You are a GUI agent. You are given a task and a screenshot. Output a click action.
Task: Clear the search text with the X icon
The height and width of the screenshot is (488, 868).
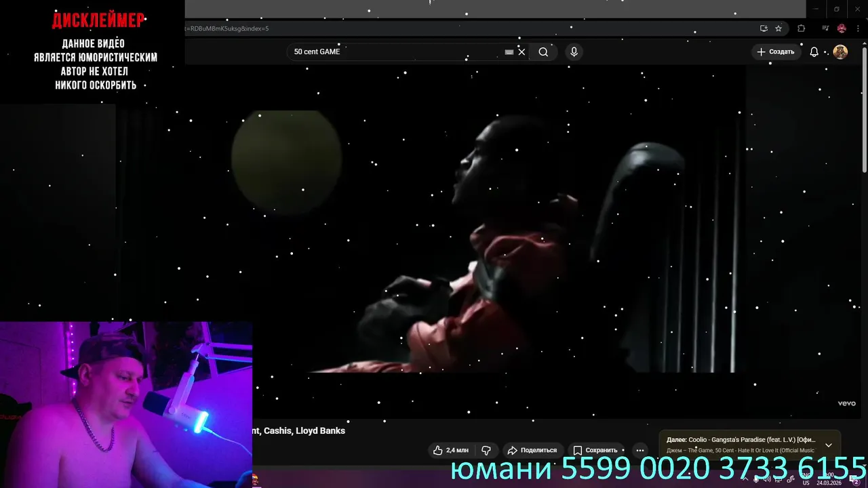click(521, 52)
